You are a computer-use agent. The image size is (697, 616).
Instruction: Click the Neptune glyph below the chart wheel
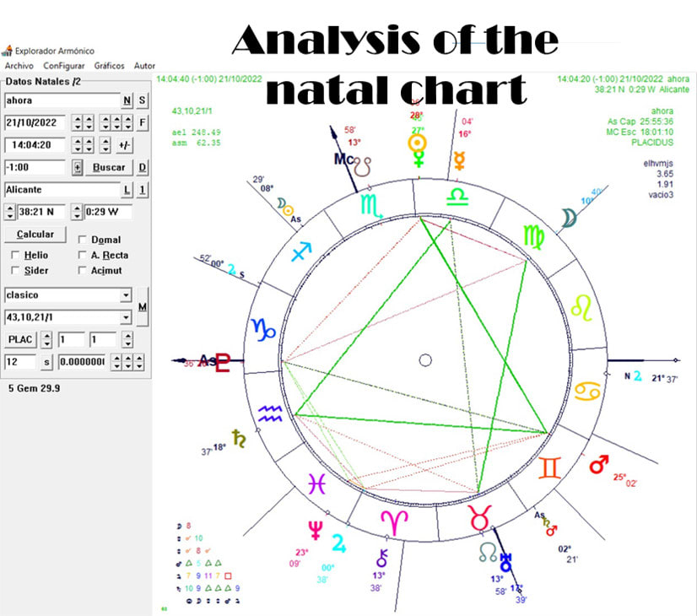point(315,529)
